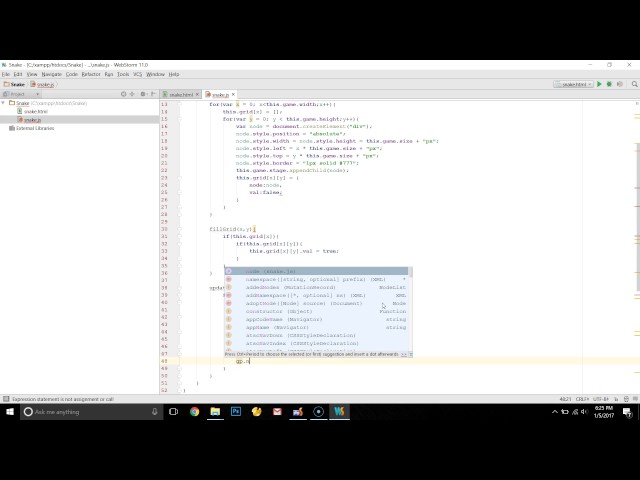Viewport: 640px width, 480px height.
Task: Click the scroll from source target icon
Action: click(x=123, y=94)
